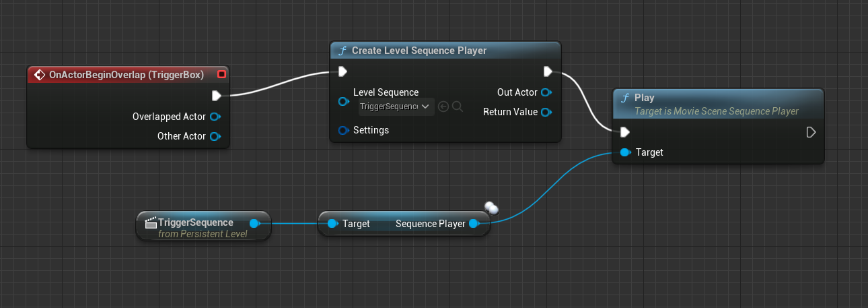
Task: Click the OnActorBeginOverlap event node icon
Action: tap(39, 75)
